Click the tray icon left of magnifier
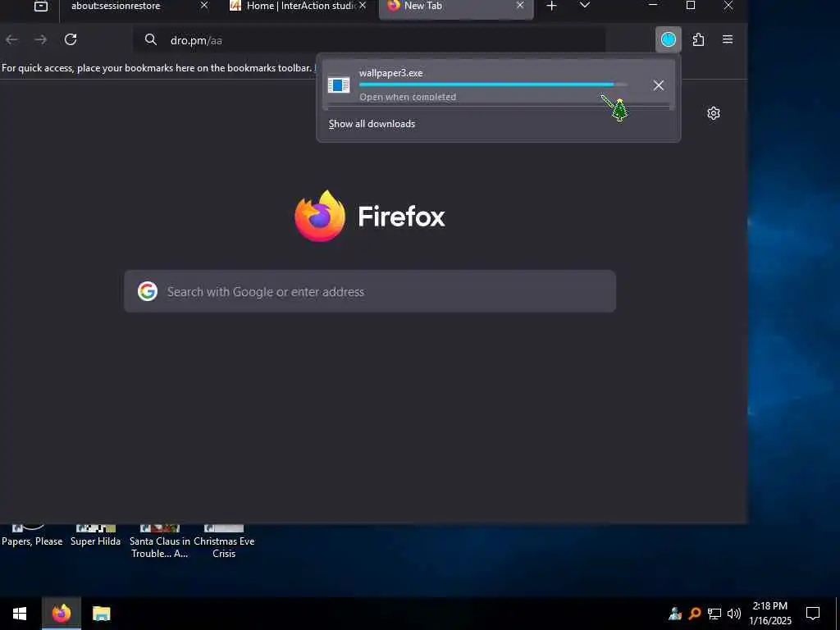840x630 pixels. coord(675,614)
